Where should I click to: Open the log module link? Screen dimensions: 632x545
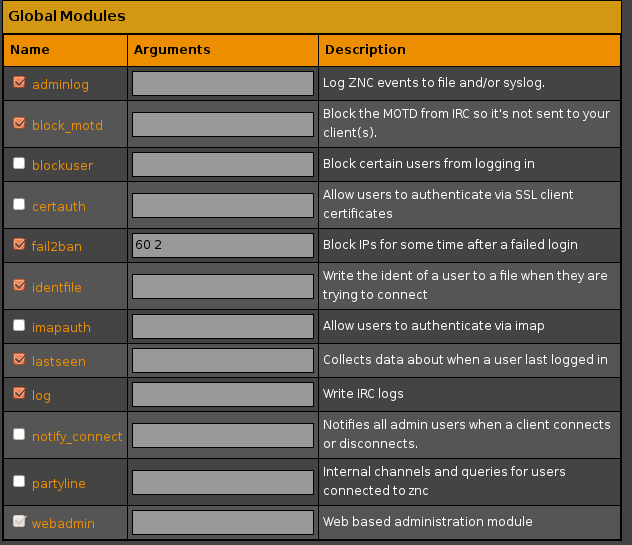tap(42, 395)
